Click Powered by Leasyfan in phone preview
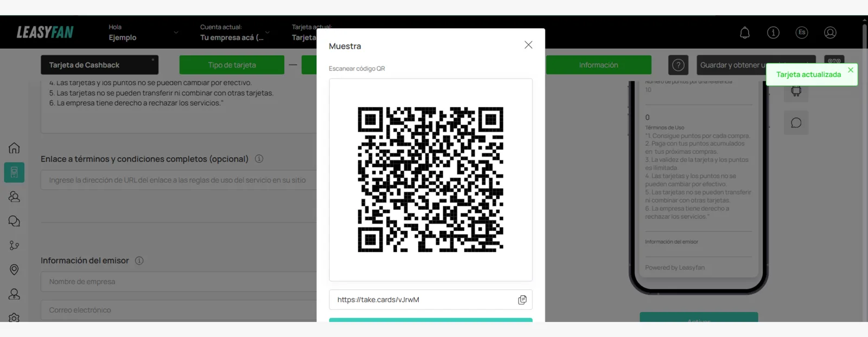This screenshot has height=337, width=868. (675, 268)
